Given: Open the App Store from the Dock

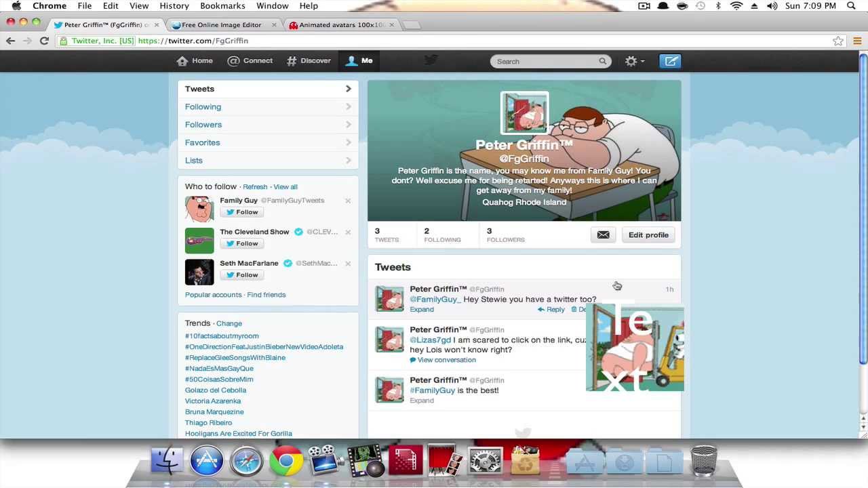Looking at the screenshot, I should (x=207, y=462).
